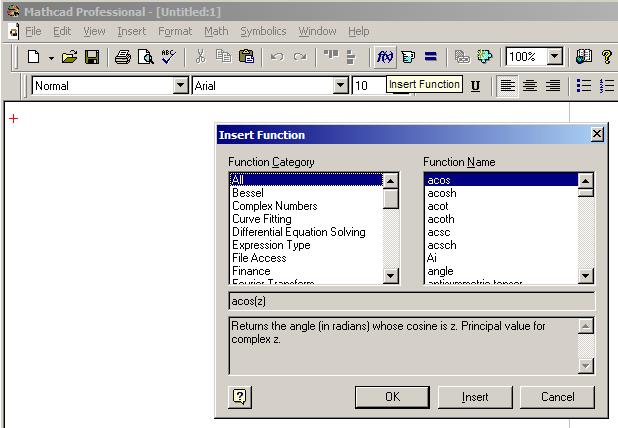Click the New worksheet icon
The width and height of the screenshot is (618, 428).
(34, 57)
